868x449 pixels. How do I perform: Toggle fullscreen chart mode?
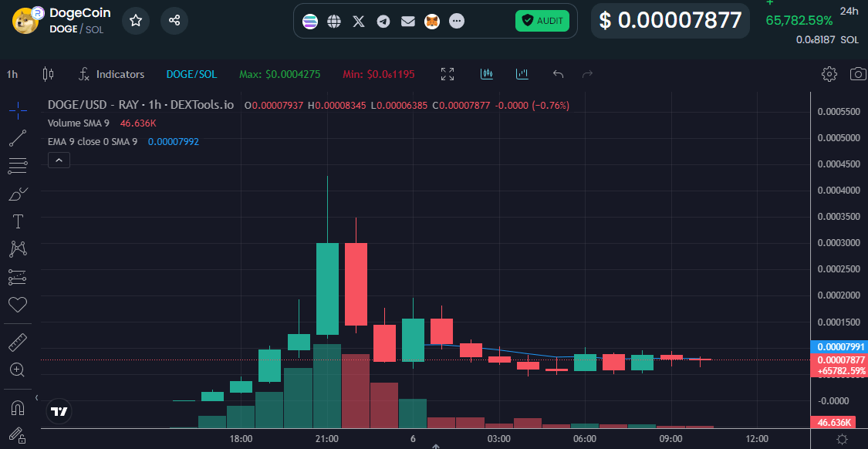(x=448, y=74)
